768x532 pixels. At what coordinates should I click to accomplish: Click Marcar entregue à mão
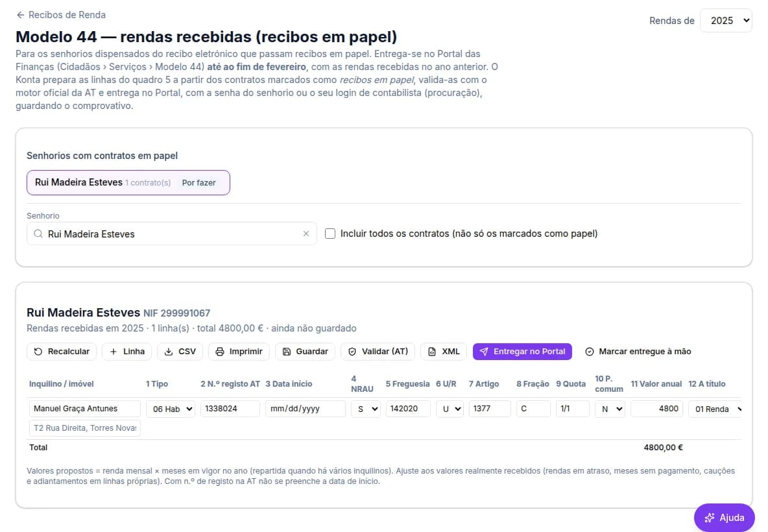(x=638, y=352)
